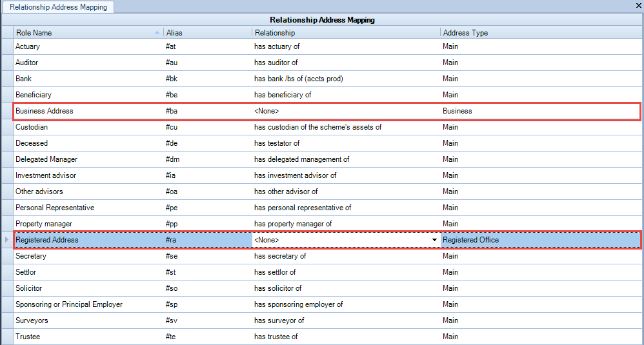The height and width of the screenshot is (345, 644).
Task: Click the 'has auditor of' relationship cell
Action: click(x=346, y=63)
